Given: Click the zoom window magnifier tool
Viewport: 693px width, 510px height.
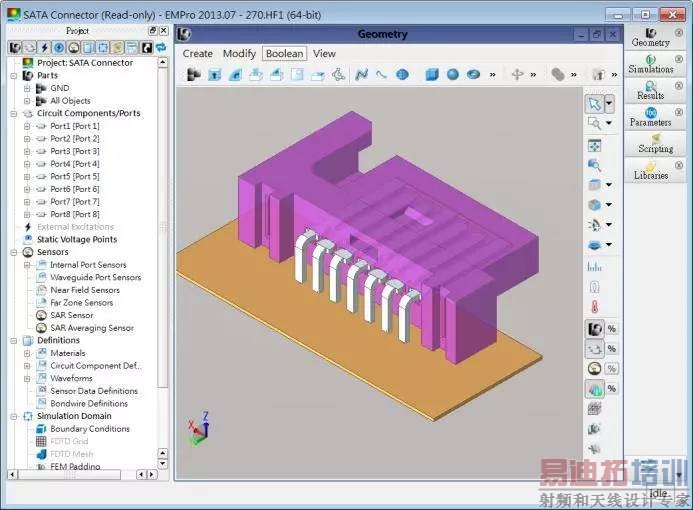Looking at the screenshot, I should point(594,123).
